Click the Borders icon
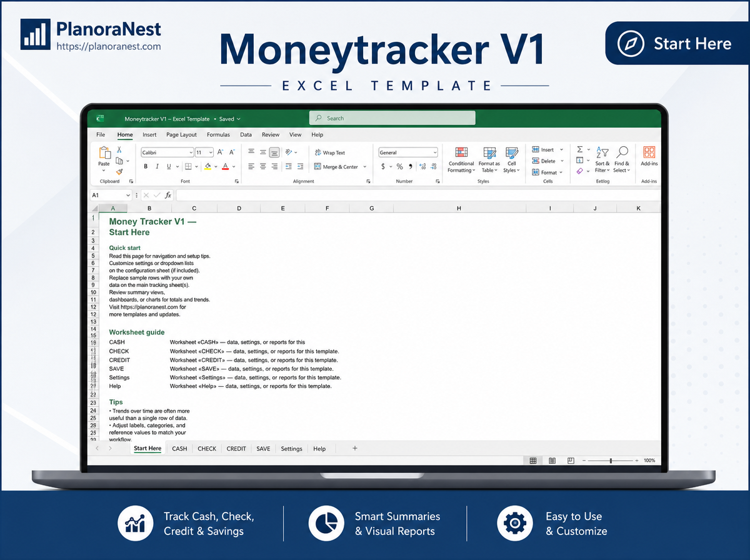Screen dimensions: 750x560 pyautogui.click(x=188, y=167)
